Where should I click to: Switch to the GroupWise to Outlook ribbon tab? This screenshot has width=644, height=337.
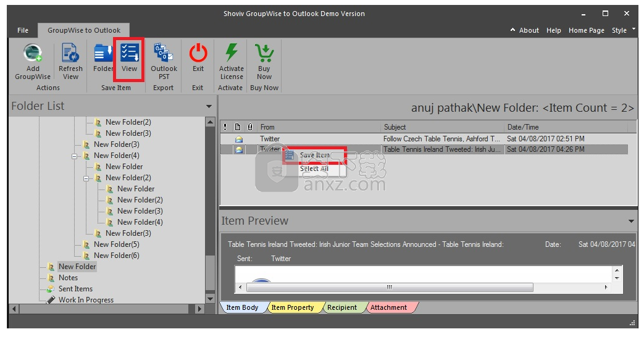(x=84, y=30)
